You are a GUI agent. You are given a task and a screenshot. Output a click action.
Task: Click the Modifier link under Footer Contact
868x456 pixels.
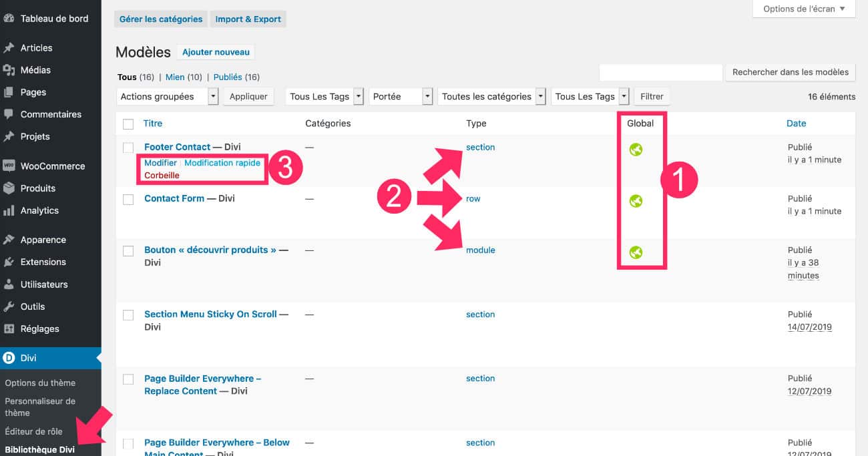point(160,163)
